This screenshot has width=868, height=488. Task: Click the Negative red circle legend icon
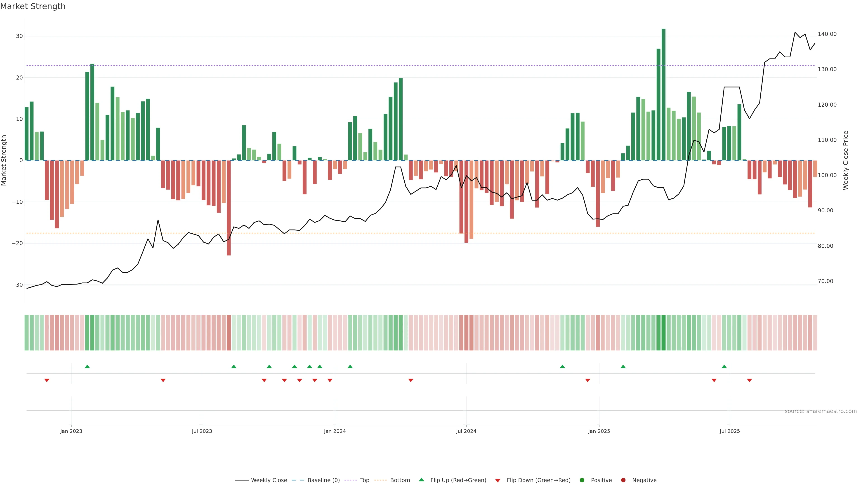[623, 480]
